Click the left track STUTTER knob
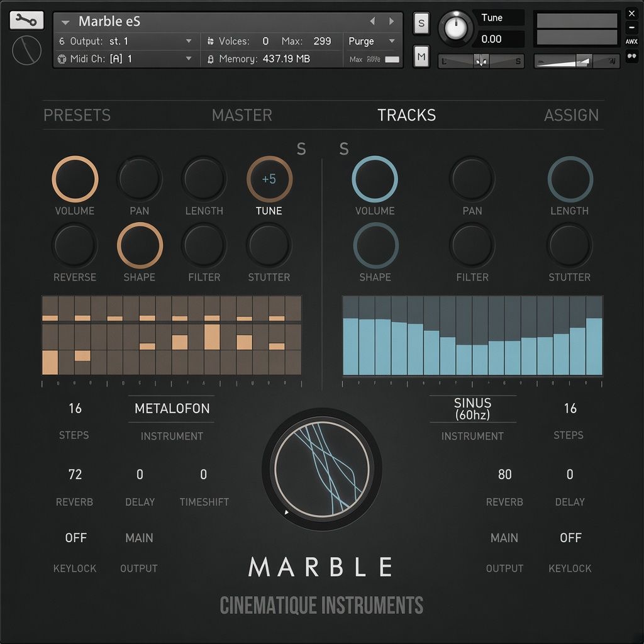The image size is (644, 644). click(269, 245)
